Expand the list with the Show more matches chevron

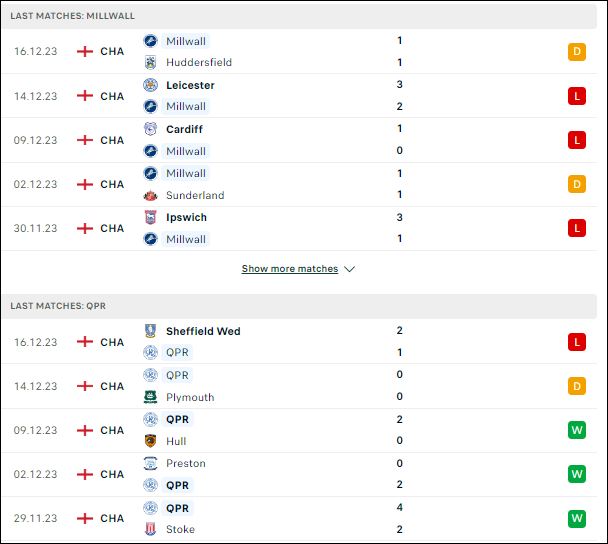coord(349,269)
